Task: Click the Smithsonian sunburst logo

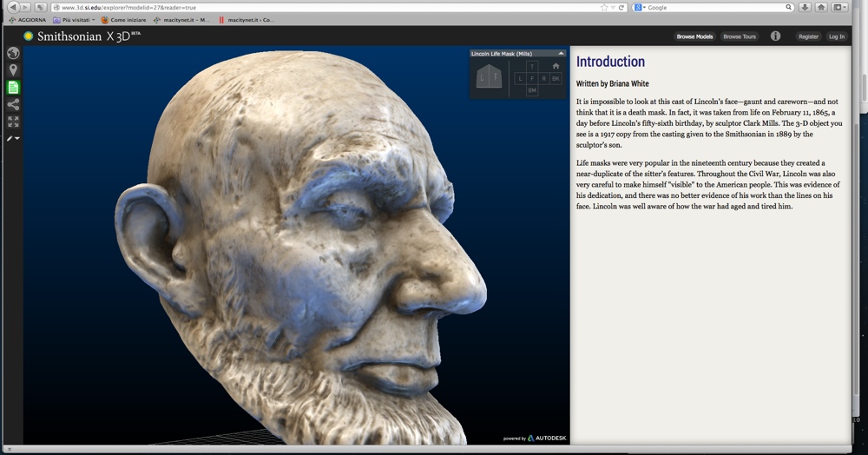Action: point(29,36)
